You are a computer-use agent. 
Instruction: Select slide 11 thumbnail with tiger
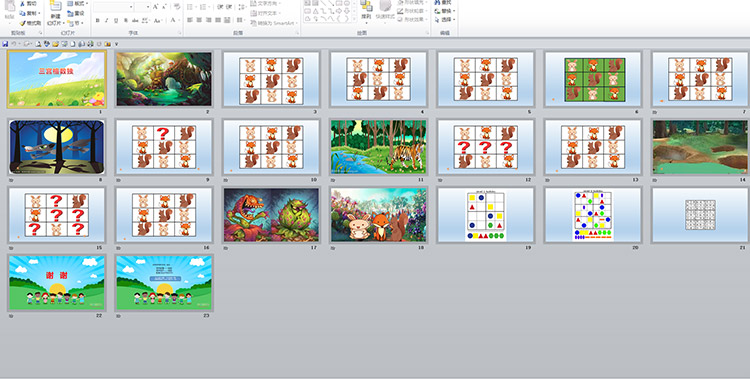(378, 147)
